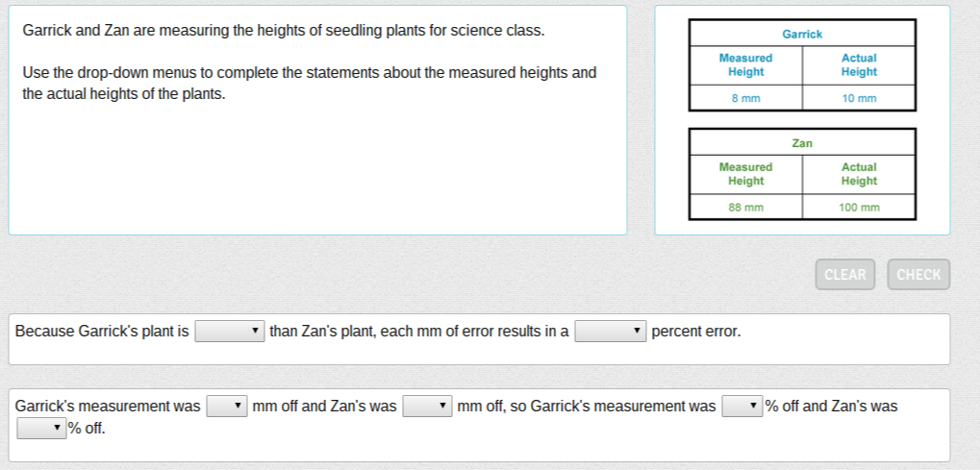
Task: Select the 10 mm cell in Garrick's table
Action: (x=859, y=98)
